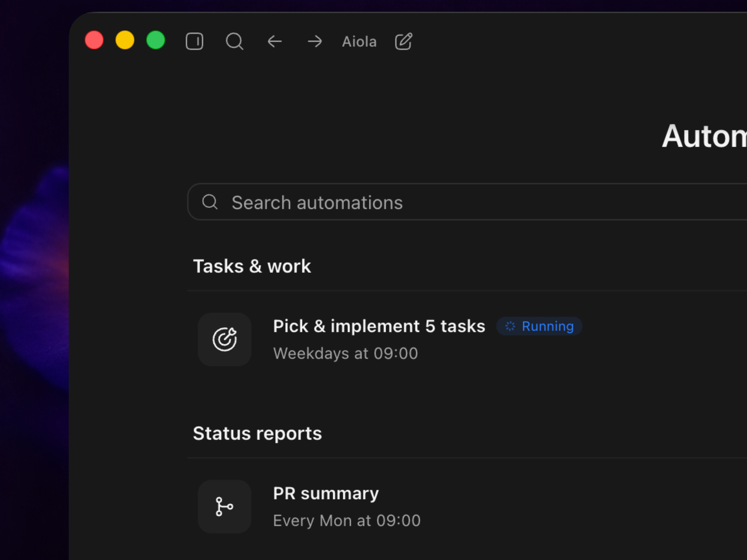Click the target icon for Pick & implement tasks
This screenshot has height=560, width=747.
point(225,339)
